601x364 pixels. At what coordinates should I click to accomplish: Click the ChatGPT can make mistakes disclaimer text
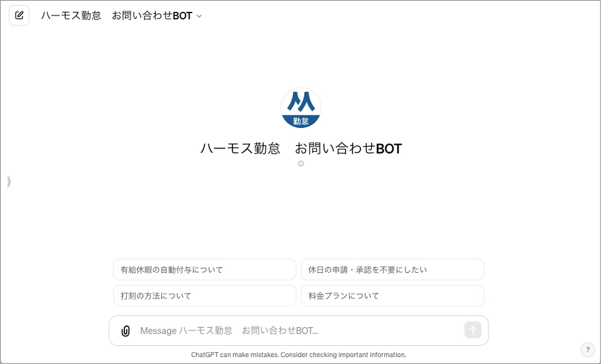pyautogui.click(x=299, y=355)
